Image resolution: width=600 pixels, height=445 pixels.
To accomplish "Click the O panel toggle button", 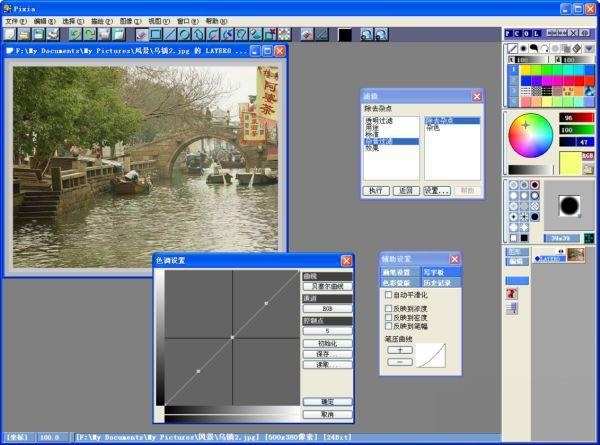I will (x=527, y=34).
